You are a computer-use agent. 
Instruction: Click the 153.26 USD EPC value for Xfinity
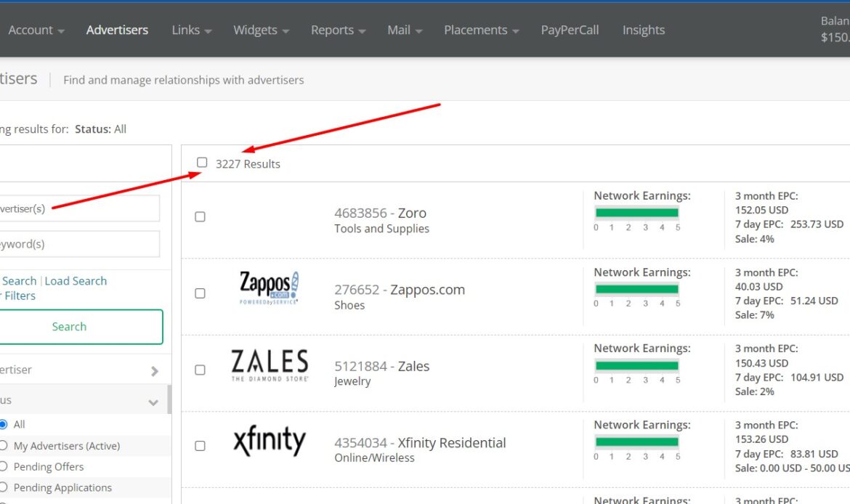761,439
